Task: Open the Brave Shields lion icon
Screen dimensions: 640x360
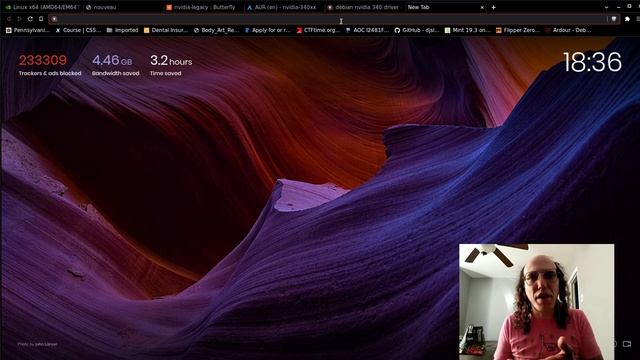Action: click(x=614, y=19)
